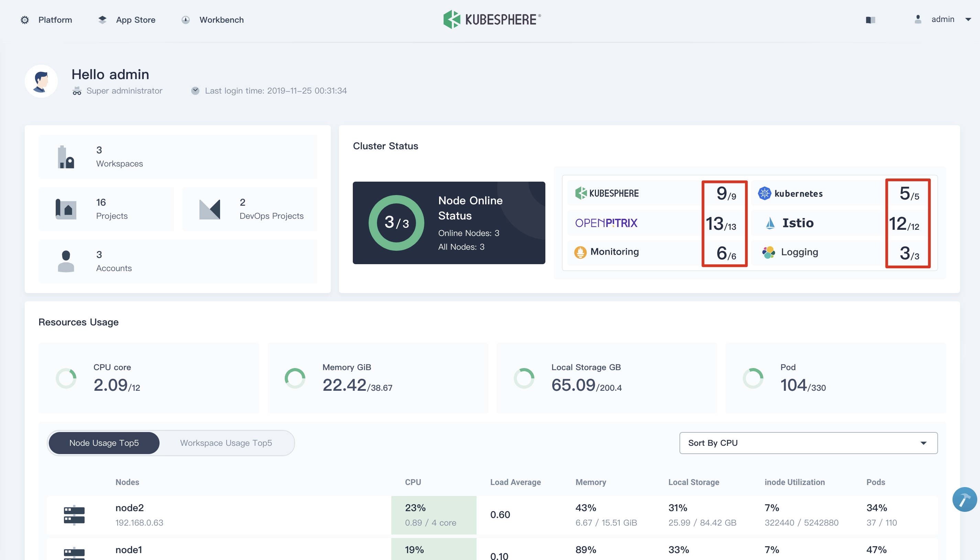Select the Node Usage Top5 toggle
Screen dimensions: 980x560
pyautogui.click(x=104, y=443)
